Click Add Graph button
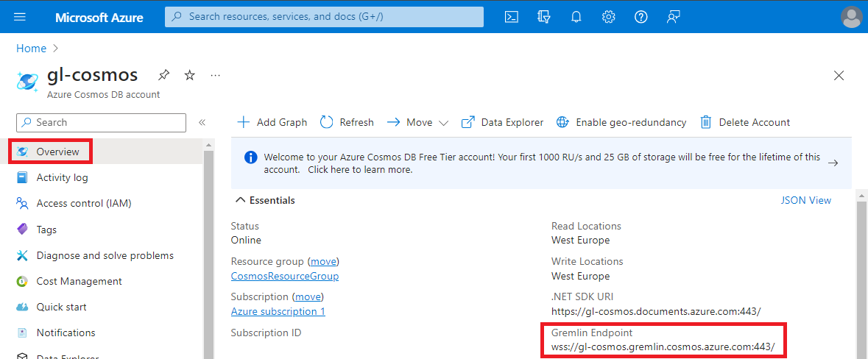The width and height of the screenshot is (868, 359). coord(272,122)
